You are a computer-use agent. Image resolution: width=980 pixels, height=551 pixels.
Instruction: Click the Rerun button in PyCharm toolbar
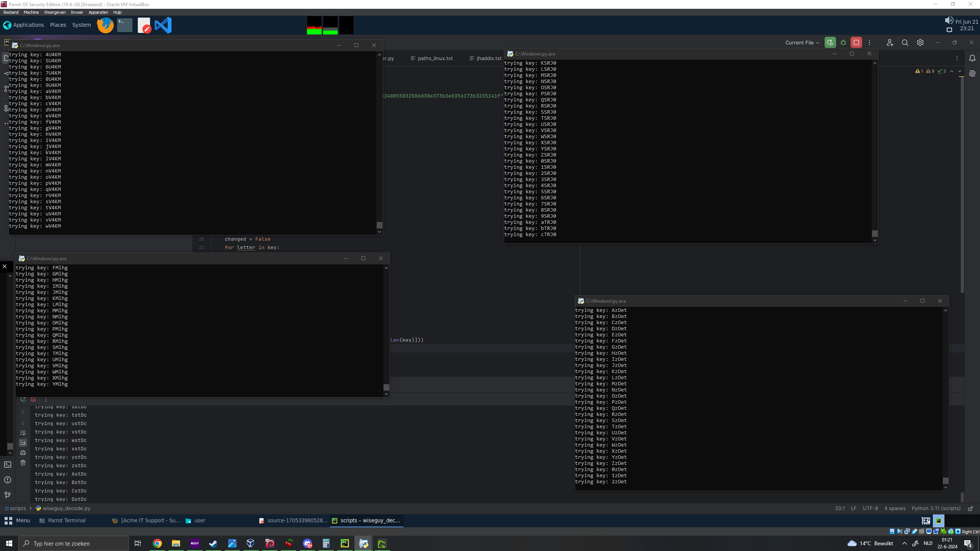point(830,42)
